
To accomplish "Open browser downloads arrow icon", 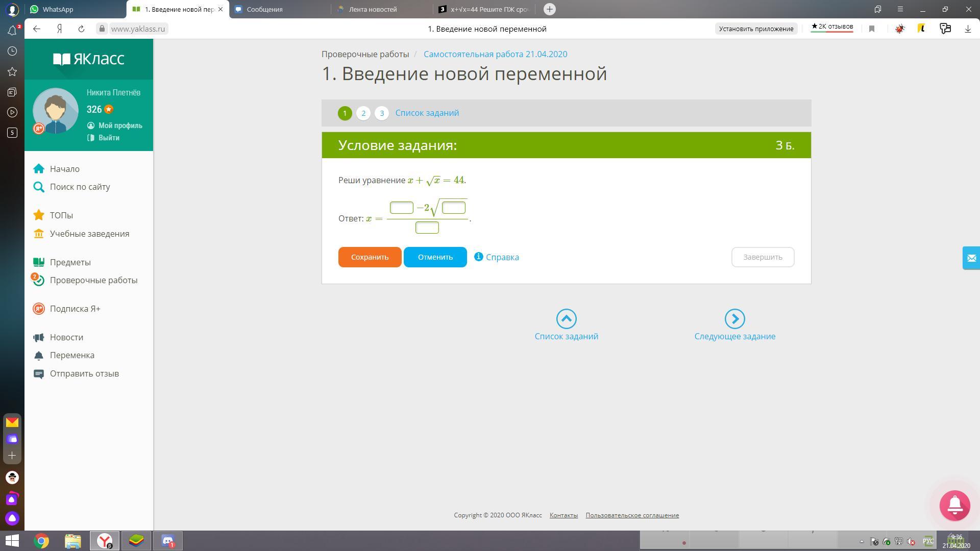I will click(967, 29).
